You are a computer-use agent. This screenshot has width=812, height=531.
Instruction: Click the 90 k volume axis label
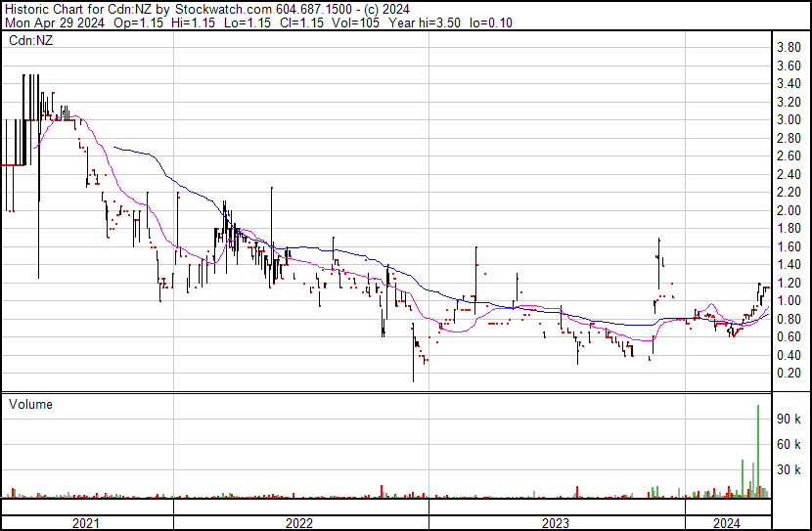[x=789, y=419]
